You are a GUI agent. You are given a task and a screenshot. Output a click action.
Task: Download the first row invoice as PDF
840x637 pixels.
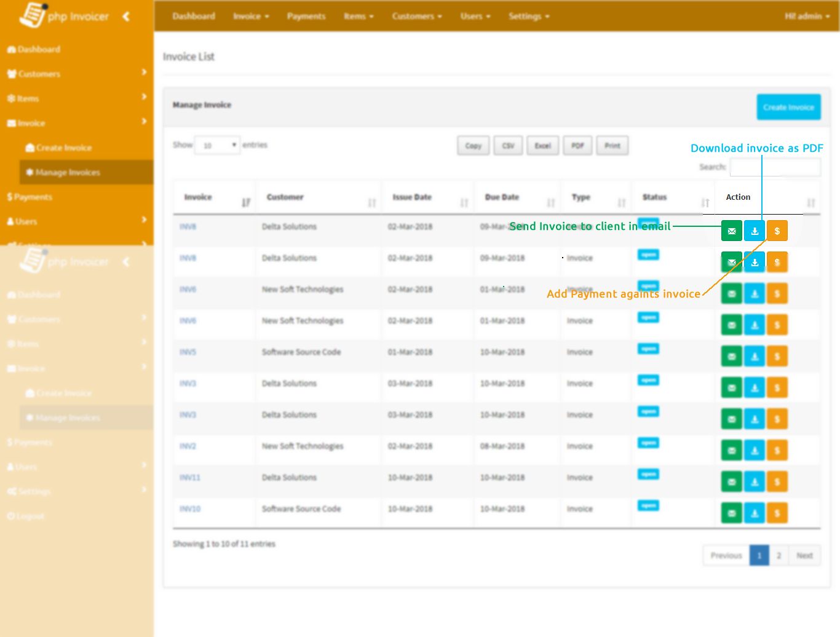tap(754, 231)
